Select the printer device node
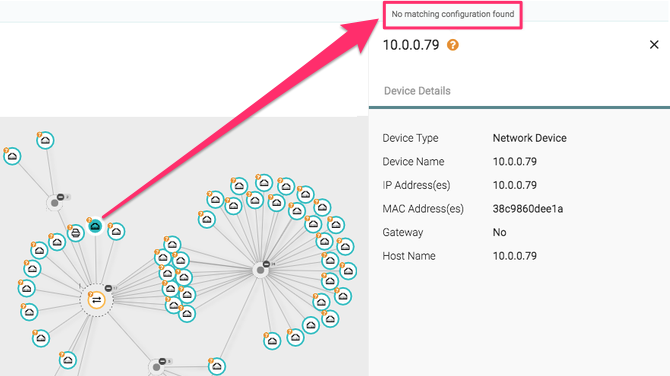The height and width of the screenshot is (376, 670). pyautogui.click(x=76, y=233)
